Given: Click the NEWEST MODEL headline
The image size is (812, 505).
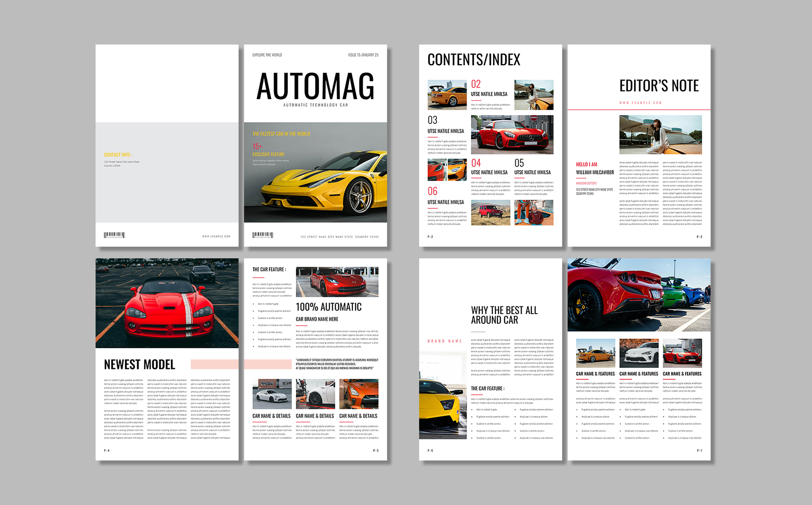Looking at the screenshot, I should pos(139,364).
